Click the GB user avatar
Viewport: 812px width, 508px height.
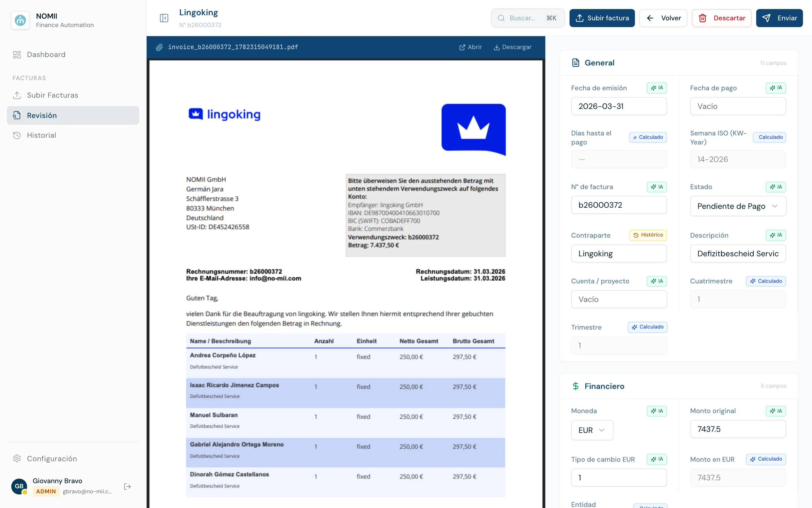19,486
